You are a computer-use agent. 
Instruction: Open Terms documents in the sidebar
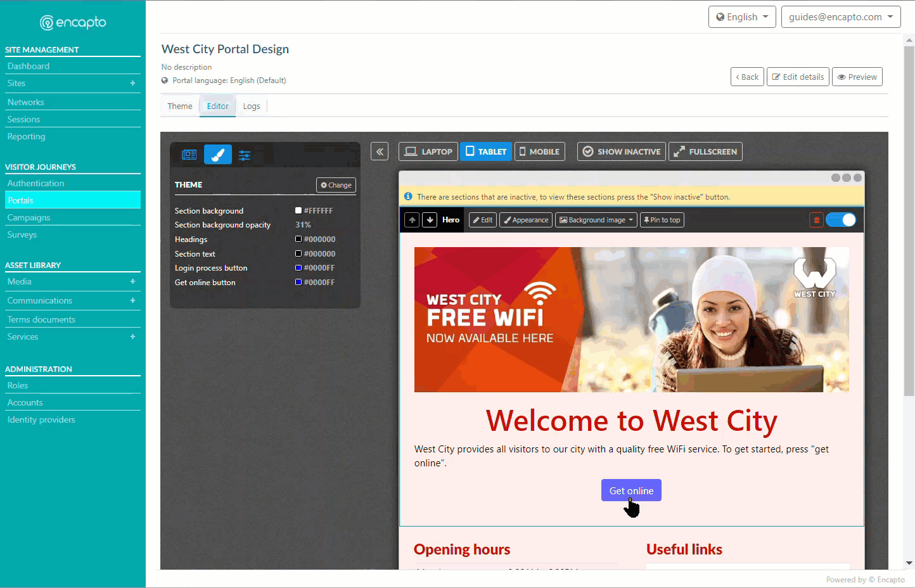[41, 319]
